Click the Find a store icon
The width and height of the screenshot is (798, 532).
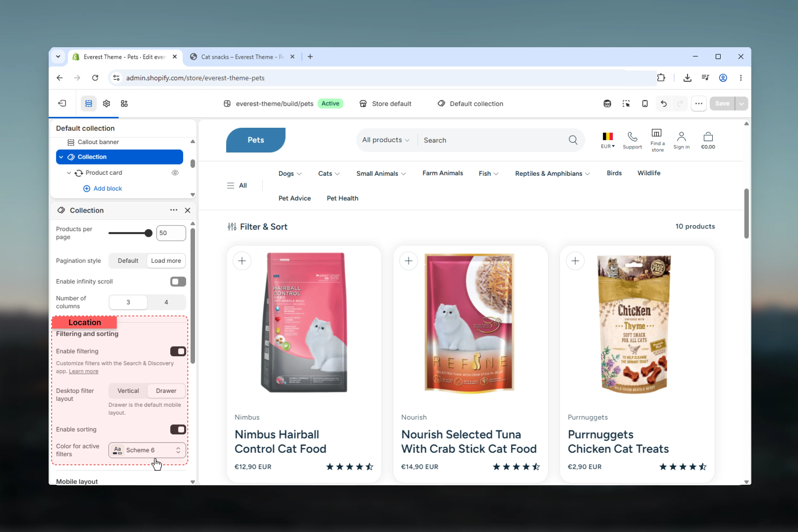click(657, 133)
